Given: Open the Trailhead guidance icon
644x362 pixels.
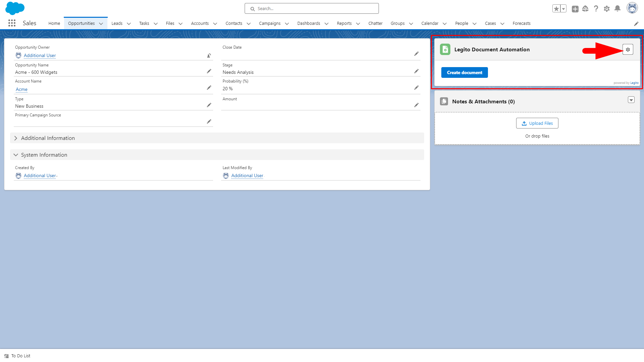Looking at the screenshot, I should click(585, 9).
